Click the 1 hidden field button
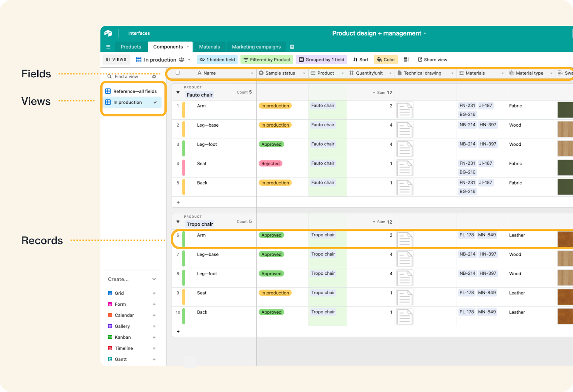Image resolution: width=573 pixels, height=392 pixels. pos(217,59)
